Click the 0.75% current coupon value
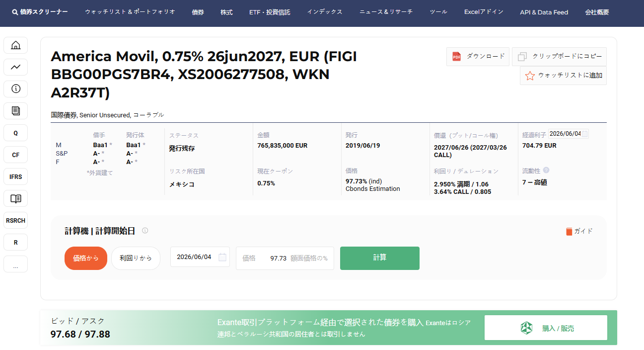 pyautogui.click(x=266, y=183)
